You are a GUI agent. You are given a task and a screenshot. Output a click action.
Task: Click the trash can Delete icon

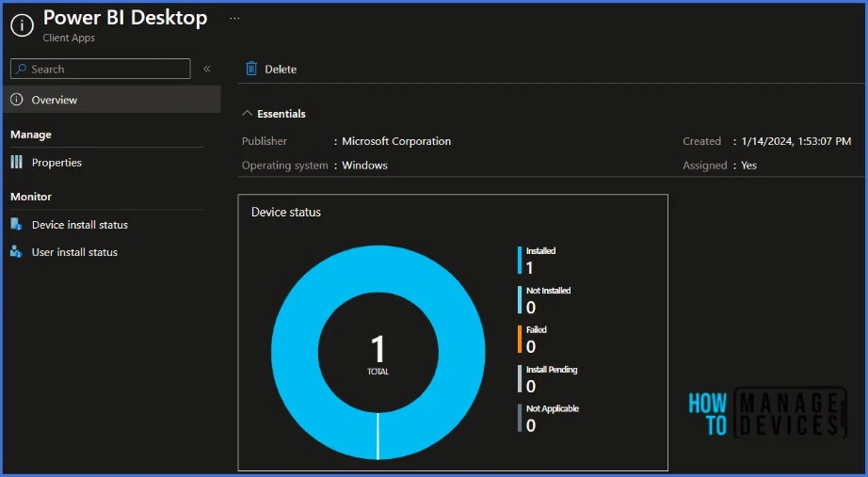(x=251, y=69)
